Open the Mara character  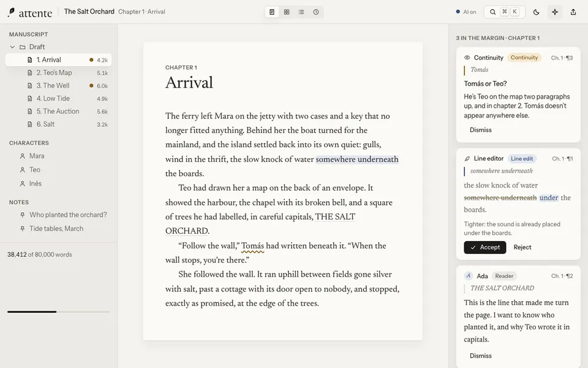pyautogui.click(x=37, y=156)
